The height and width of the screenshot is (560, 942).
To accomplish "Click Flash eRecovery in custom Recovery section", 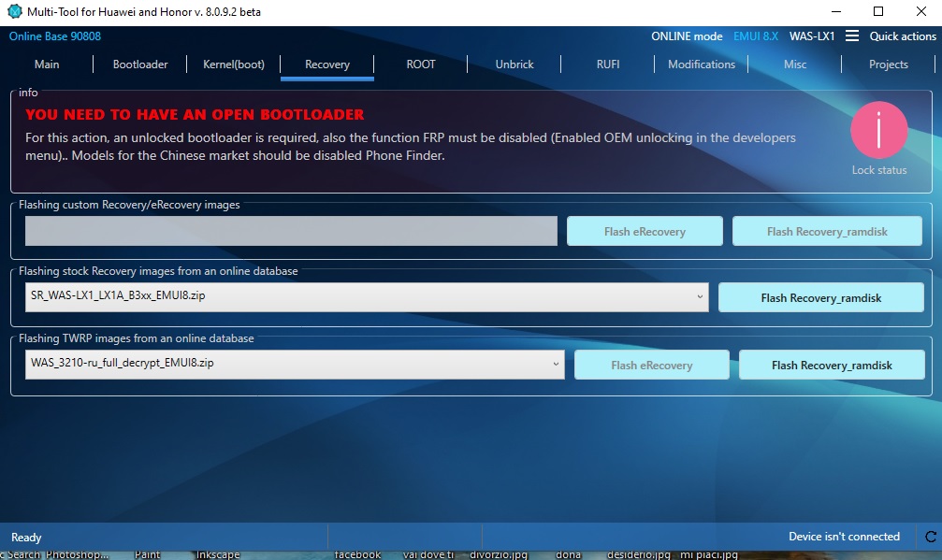I will click(645, 231).
